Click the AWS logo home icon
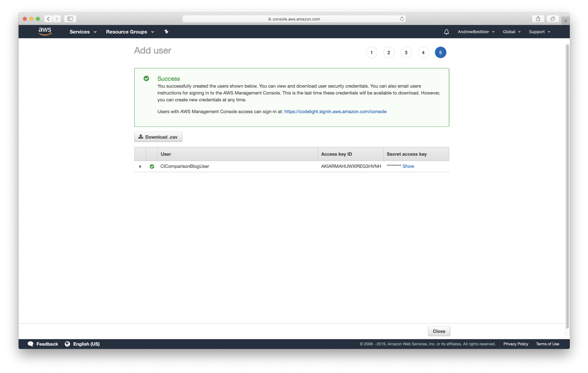 tap(45, 32)
